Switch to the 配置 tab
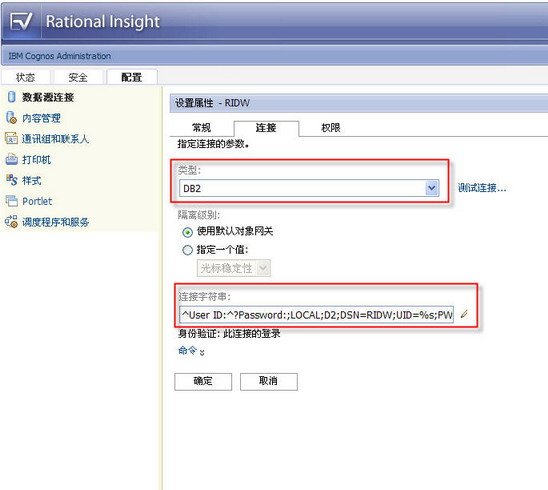This screenshot has width=548, height=490. (x=131, y=77)
